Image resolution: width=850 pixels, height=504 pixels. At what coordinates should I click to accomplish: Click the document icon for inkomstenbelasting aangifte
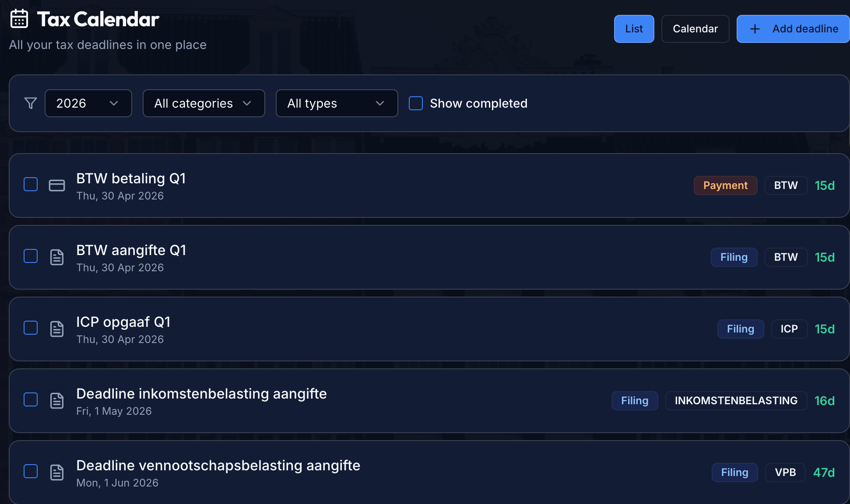tap(57, 401)
